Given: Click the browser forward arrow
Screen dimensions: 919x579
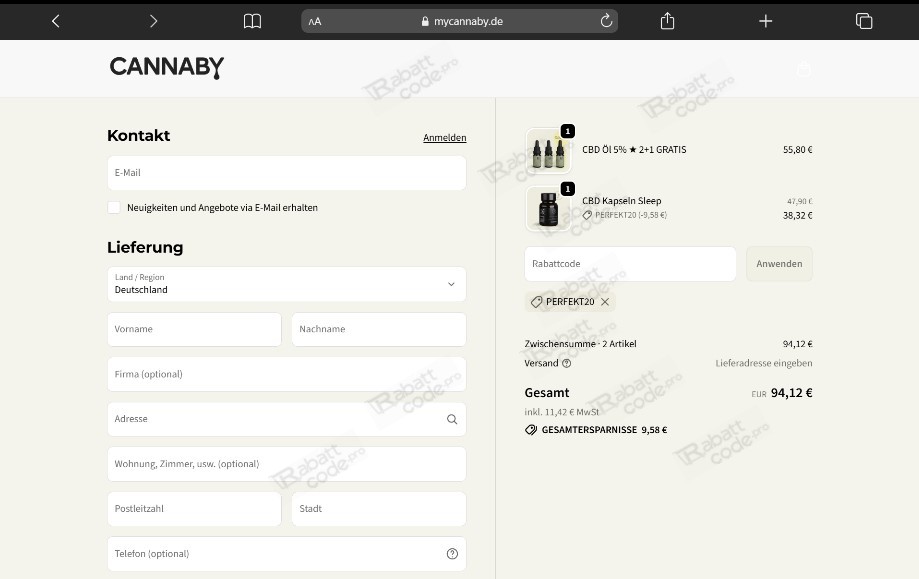Looking at the screenshot, I should pos(153,21).
